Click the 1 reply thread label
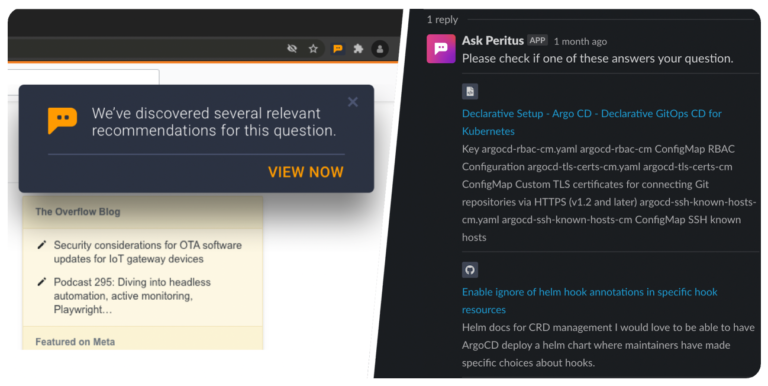 click(x=442, y=20)
